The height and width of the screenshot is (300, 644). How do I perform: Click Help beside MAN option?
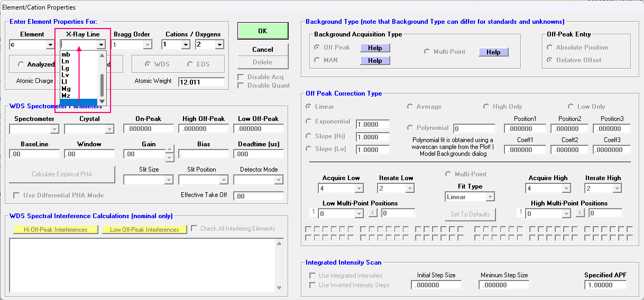click(x=375, y=61)
